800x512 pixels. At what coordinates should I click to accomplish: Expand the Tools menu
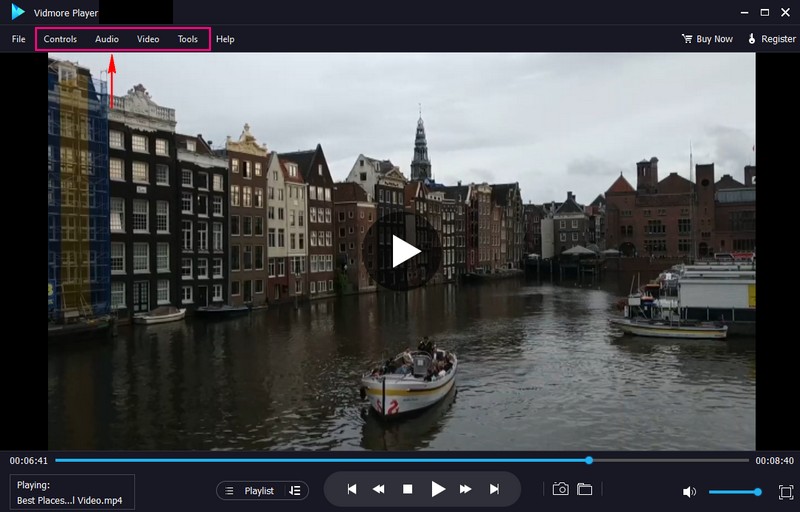188,39
